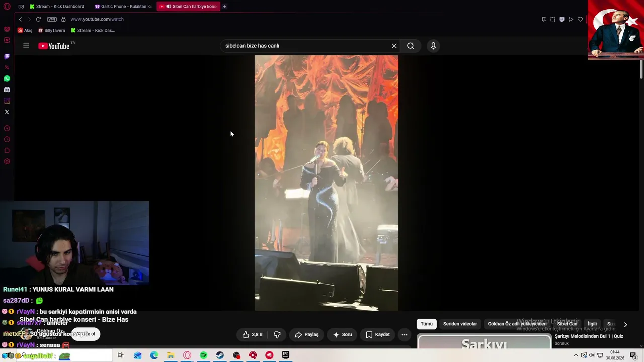Open the SillyTavern bookmark
The width and height of the screenshot is (644, 362).
pos(52,30)
